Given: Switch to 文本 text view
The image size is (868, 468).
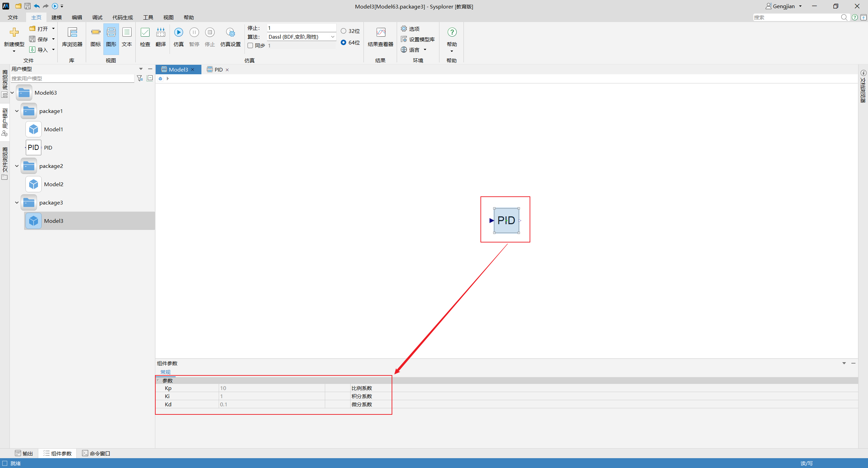Looking at the screenshot, I should pyautogui.click(x=127, y=37).
